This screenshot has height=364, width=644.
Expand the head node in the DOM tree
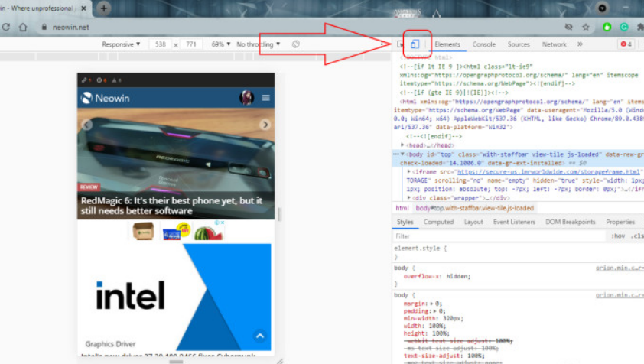[x=402, y=145]
